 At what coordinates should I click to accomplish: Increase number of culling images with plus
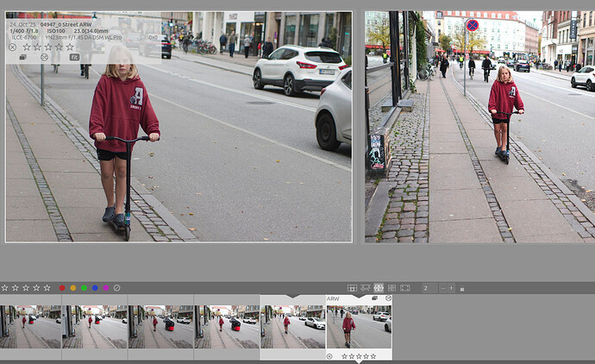click(x=451, y=288)
